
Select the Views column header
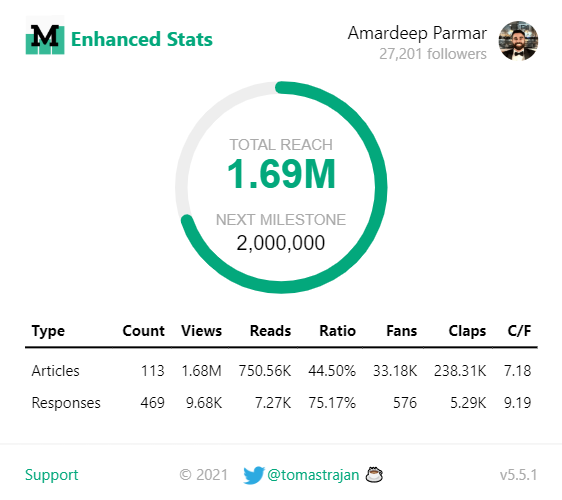pos(201,330)
